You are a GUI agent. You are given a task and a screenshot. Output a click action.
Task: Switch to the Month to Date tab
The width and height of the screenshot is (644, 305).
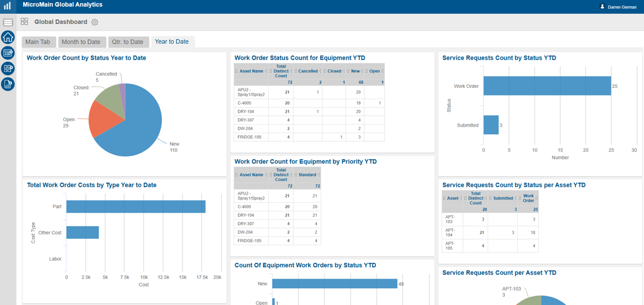[x=81, y=42]
